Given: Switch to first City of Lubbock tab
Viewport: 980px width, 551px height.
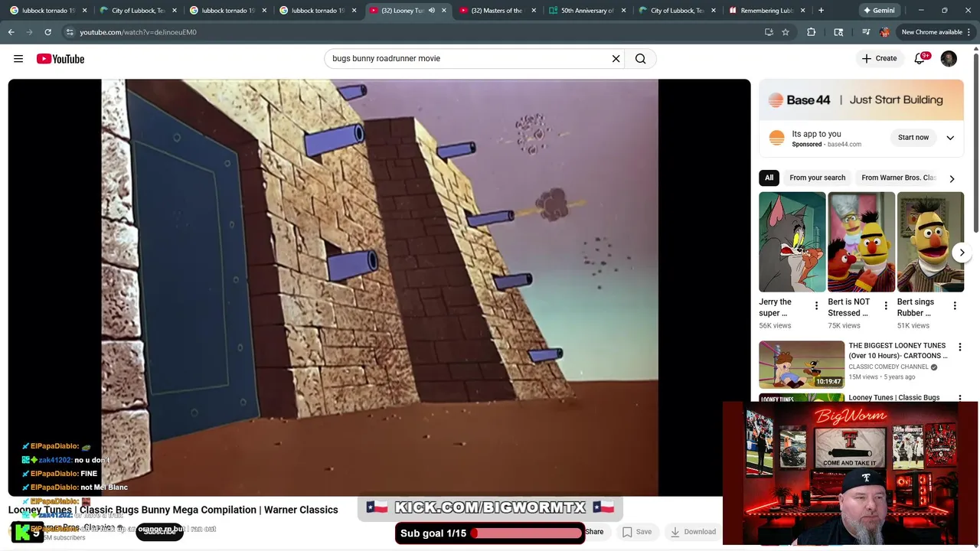Looking at the screenshot, I should tap(138, 11).
